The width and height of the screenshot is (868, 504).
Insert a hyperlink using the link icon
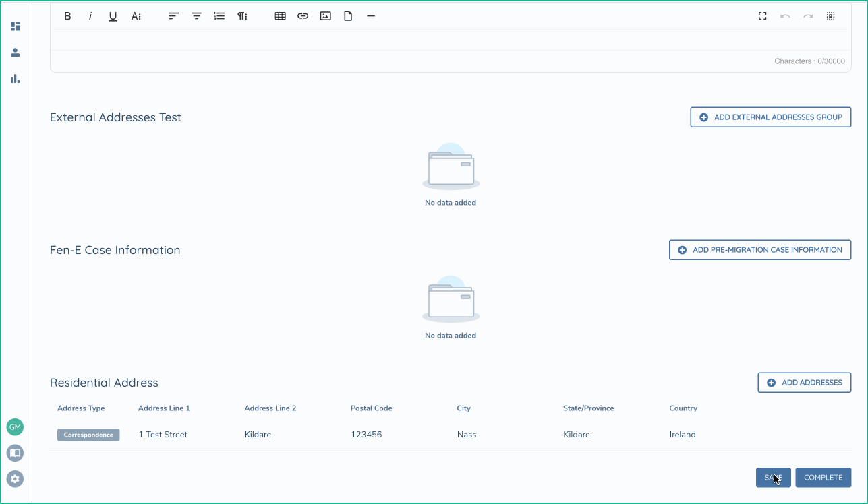coord(303,16)
